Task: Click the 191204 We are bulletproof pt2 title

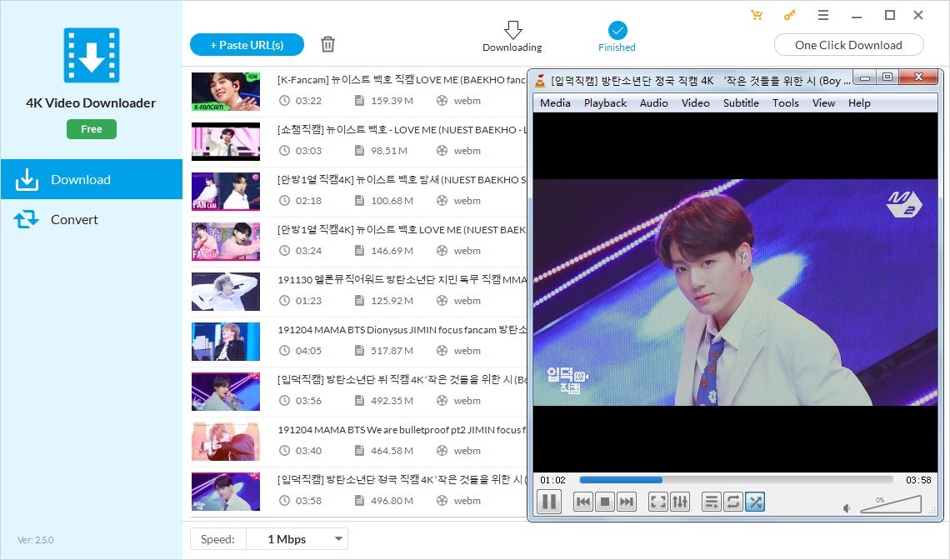Action: pos(402,430)
